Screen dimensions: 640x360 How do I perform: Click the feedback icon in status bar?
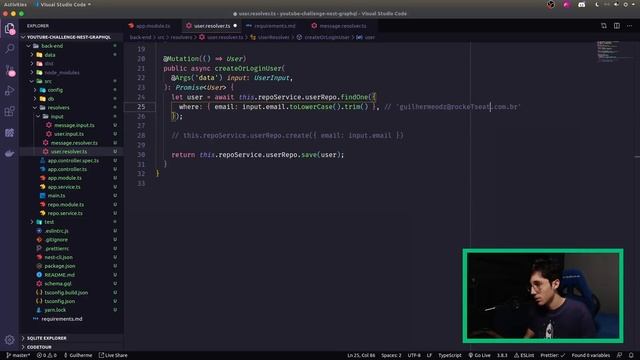(x=620, y=356)
